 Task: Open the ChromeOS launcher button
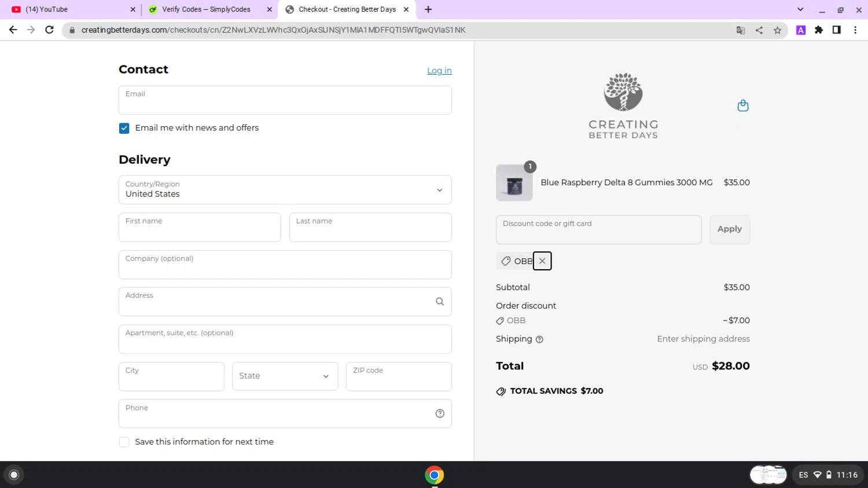(x=14, y=475)
